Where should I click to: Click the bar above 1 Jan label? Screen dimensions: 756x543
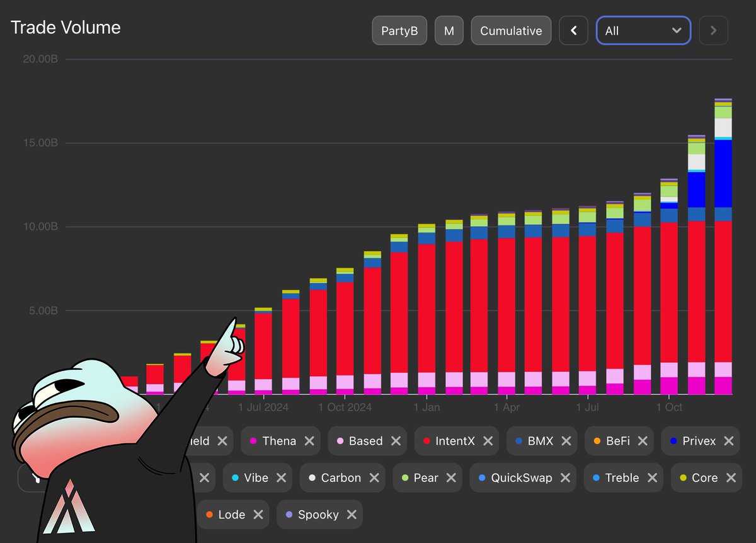point(427,309)
